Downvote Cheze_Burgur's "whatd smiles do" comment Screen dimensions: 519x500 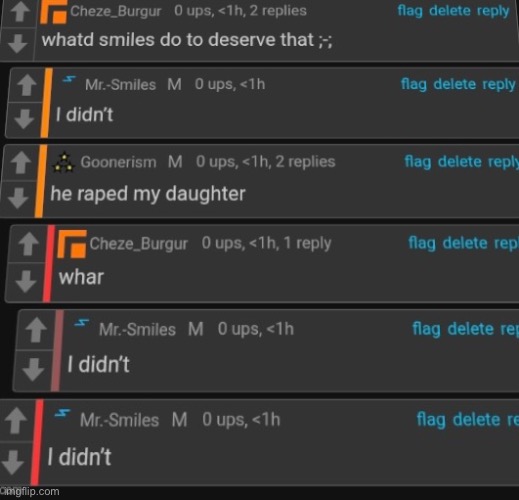tap(17, 43)
